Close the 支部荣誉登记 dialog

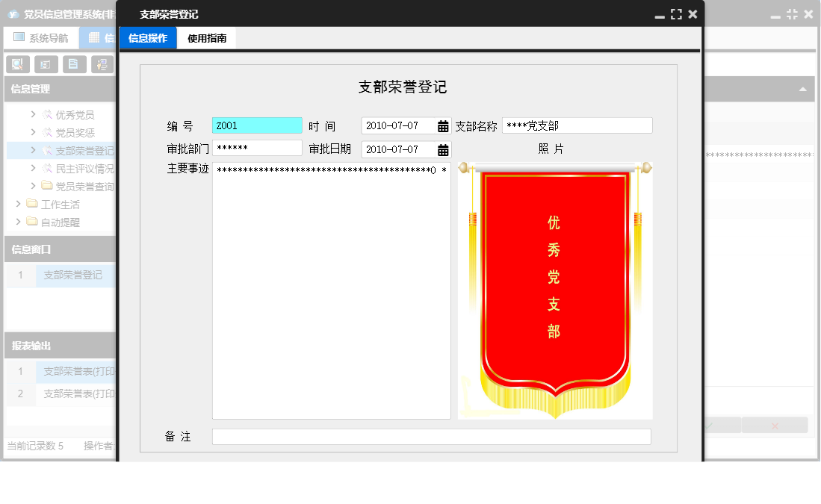693,14
